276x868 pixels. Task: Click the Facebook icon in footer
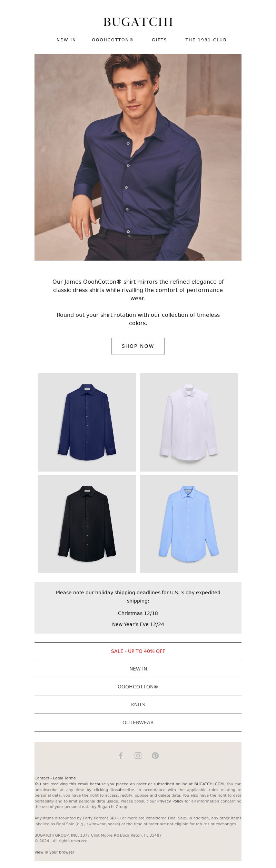coord(121,756)
